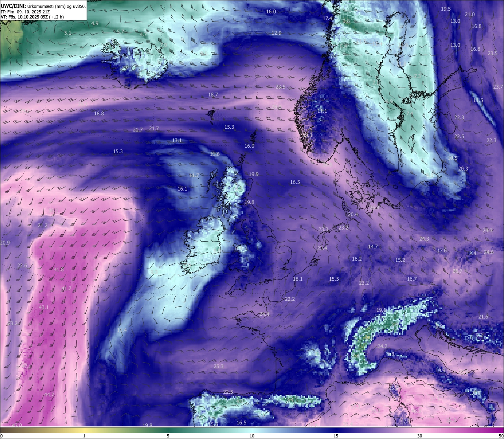Select the 18.1 value label

click(298, 279)
